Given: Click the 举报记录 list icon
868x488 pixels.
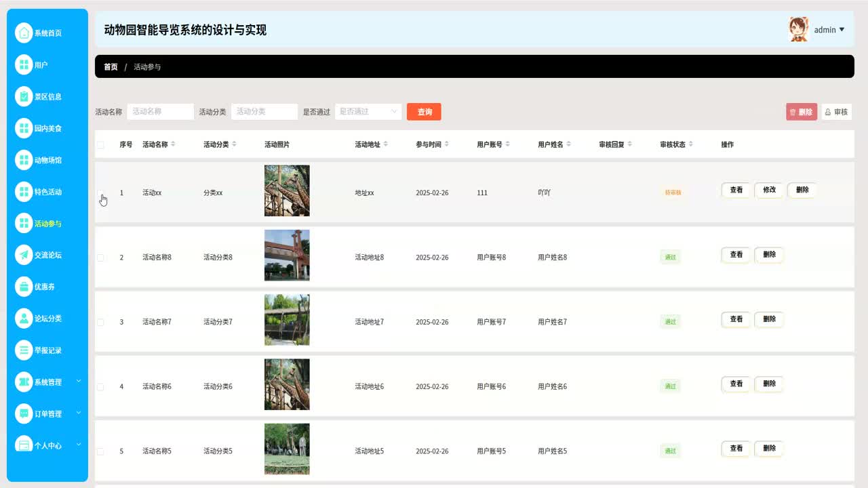Looking at the screenshot, I should [24, 350].
